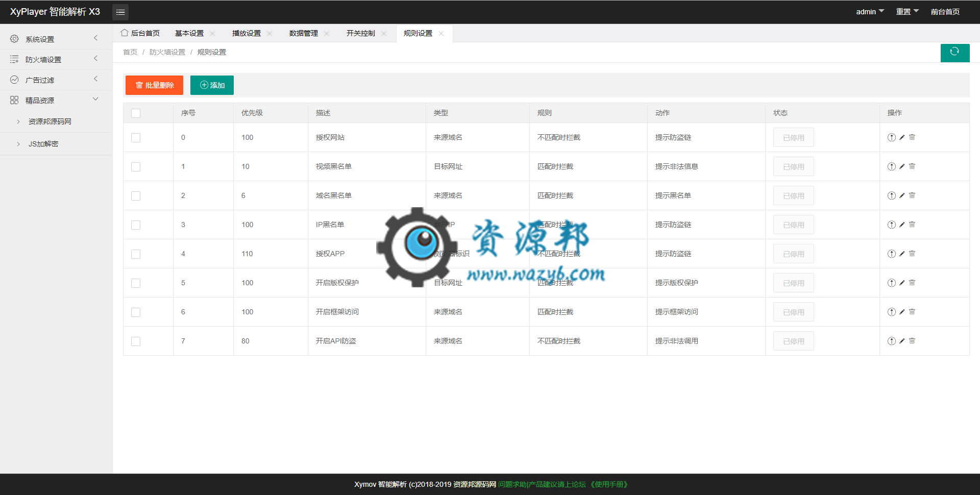Move up the 授权APP rule
980x495 pixels.
click(891, 254)
